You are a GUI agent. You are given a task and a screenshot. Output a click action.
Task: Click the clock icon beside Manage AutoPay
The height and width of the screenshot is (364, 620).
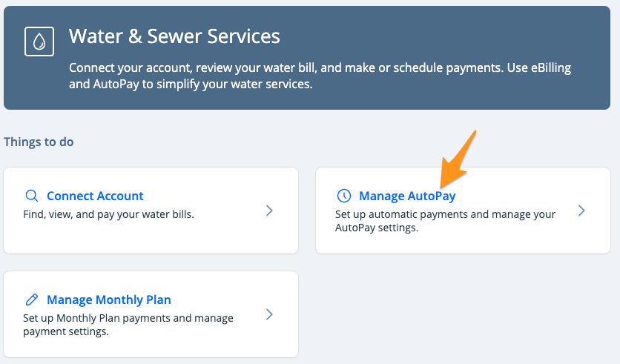pyautogui.click(x=343, y=196)
